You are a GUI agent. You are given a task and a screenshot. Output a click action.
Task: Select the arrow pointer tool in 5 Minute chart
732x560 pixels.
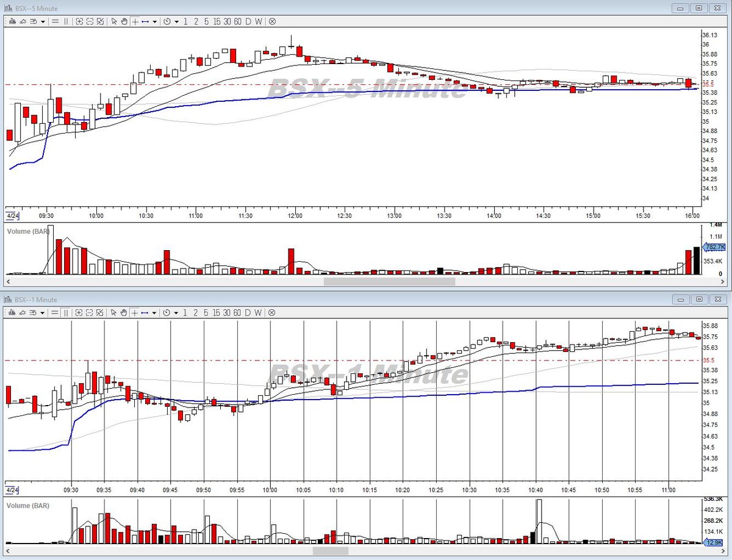tap(114, 21)
